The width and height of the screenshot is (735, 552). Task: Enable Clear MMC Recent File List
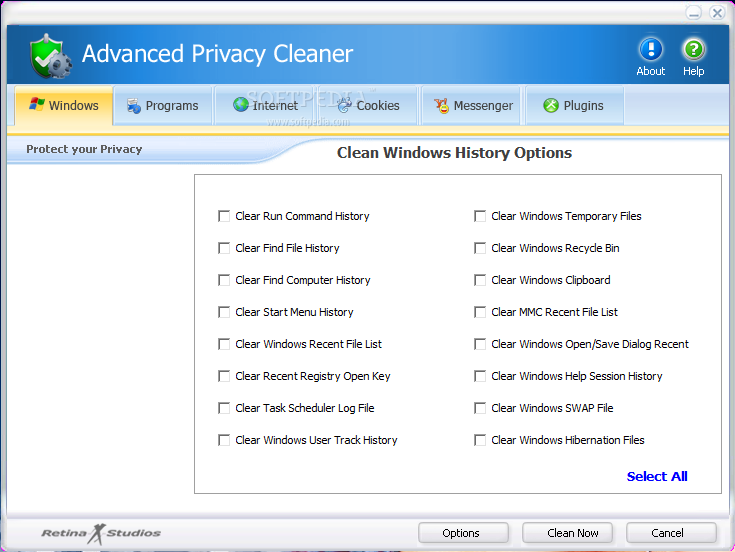[x=480, y=312]
